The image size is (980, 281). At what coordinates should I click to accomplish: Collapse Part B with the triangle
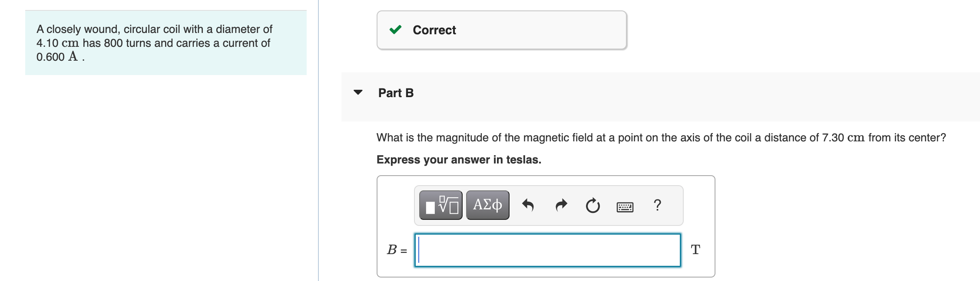coord(358,92)
